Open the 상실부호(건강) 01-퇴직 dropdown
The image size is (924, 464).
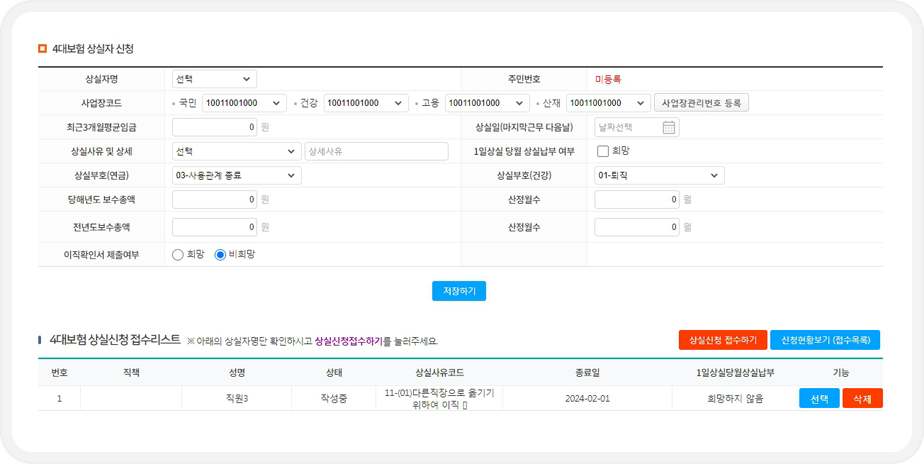pos(659,176)
